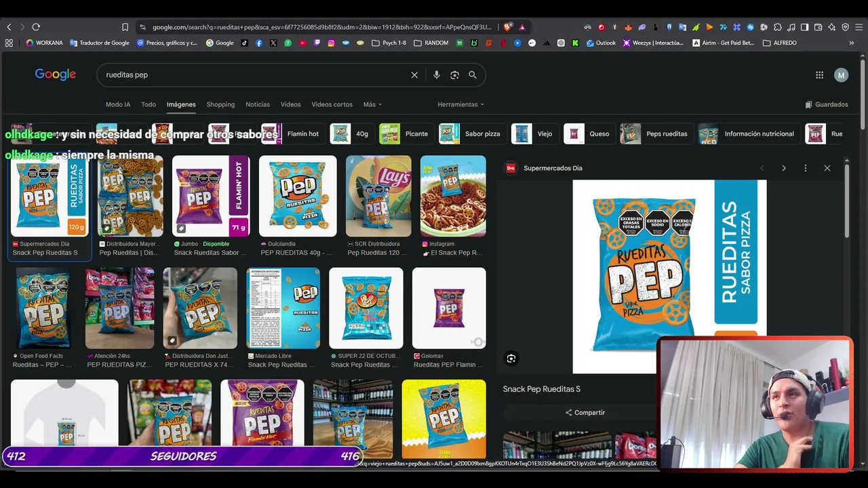Open the RANDOM bookmarks folder

coord(431,43)
